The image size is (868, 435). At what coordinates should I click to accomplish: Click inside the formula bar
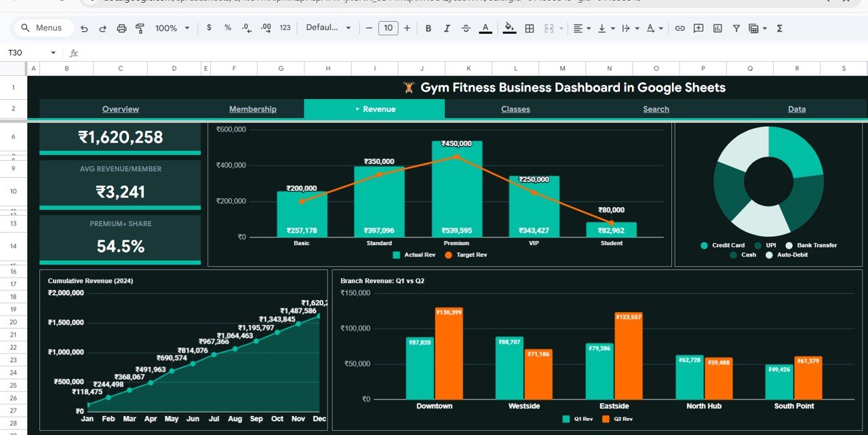203,52
